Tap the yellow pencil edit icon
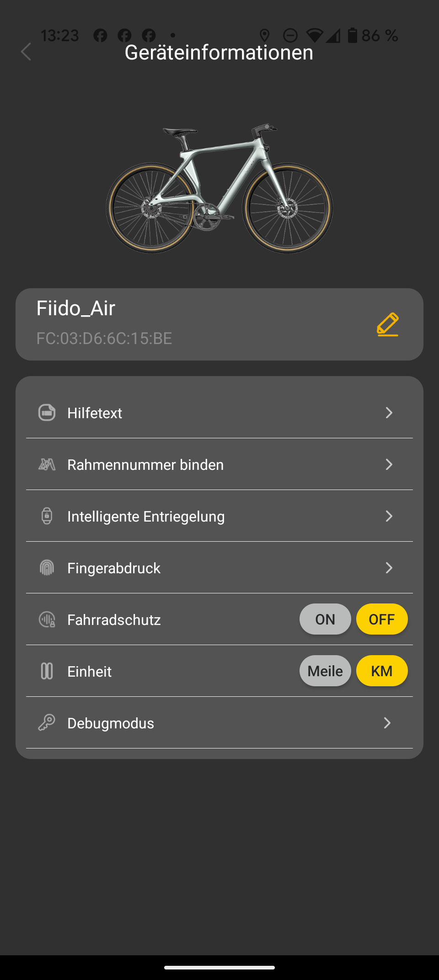 [x=388, y=324]
